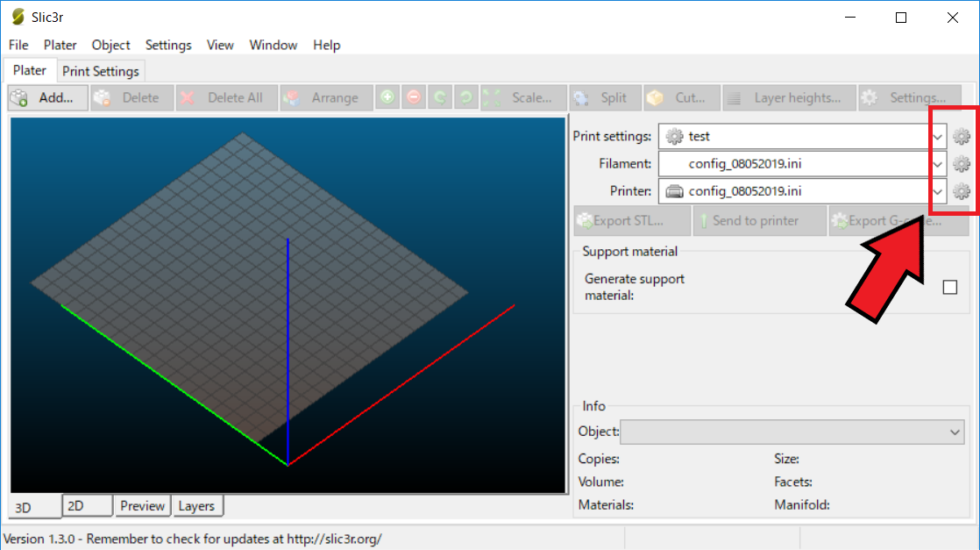This screenshot has width=980, height=550.
Task: Click the Send to printer button
Action: (759, 221)
